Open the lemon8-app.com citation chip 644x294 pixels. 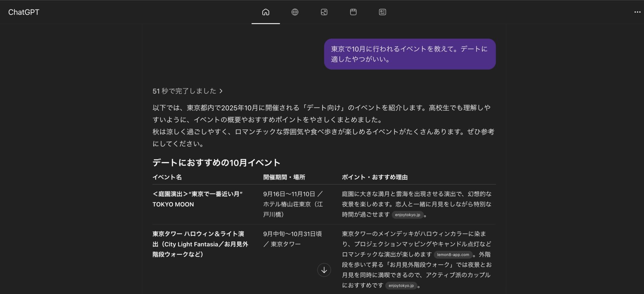click(x=453, y=255)
